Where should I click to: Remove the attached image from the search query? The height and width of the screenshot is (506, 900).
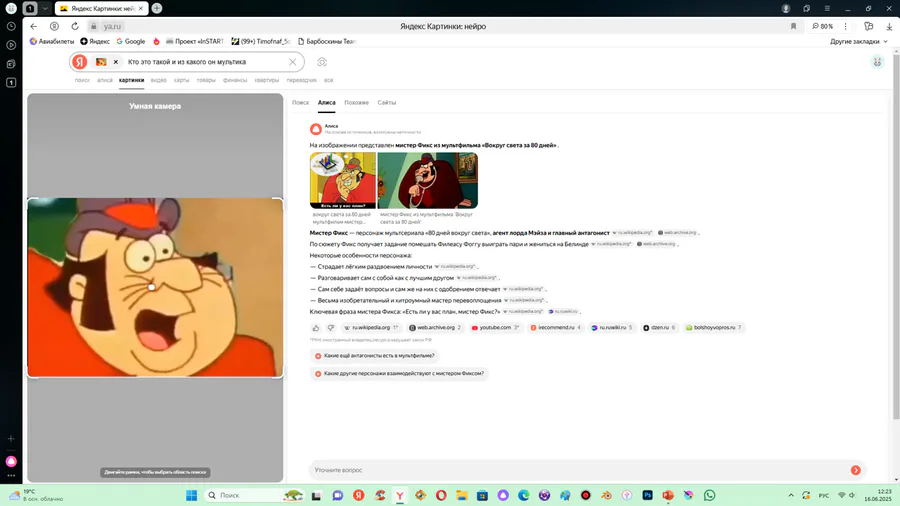(115, 62)
